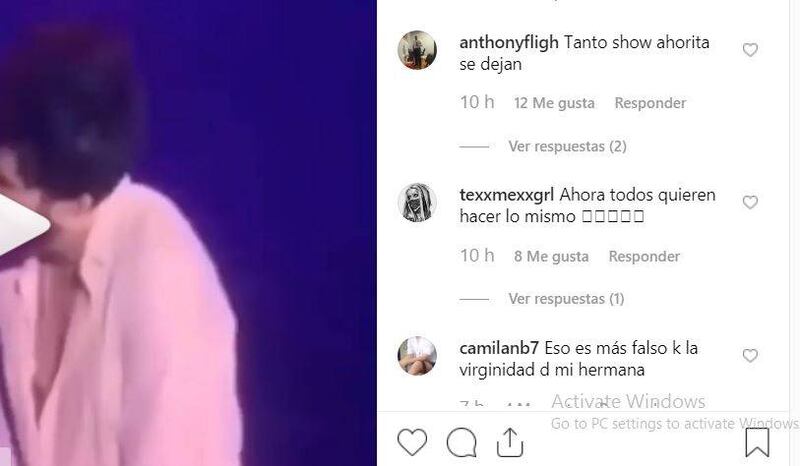Reply to texxmexxgrl's comment with Responder

[x=644, y=256]
